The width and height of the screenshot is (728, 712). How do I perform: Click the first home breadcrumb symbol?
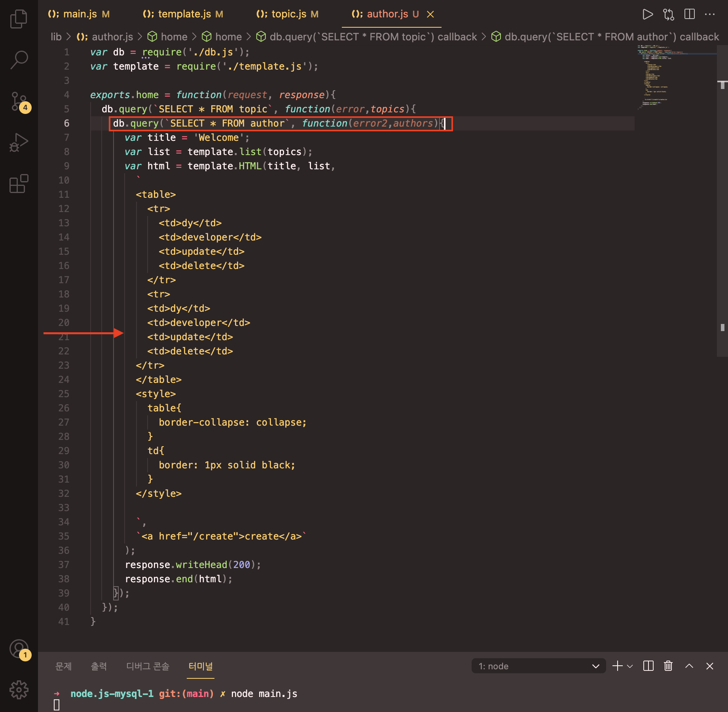167,37
